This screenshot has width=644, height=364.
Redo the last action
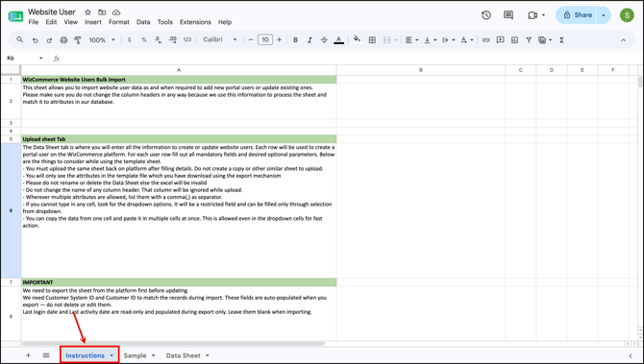coord(49,39)
